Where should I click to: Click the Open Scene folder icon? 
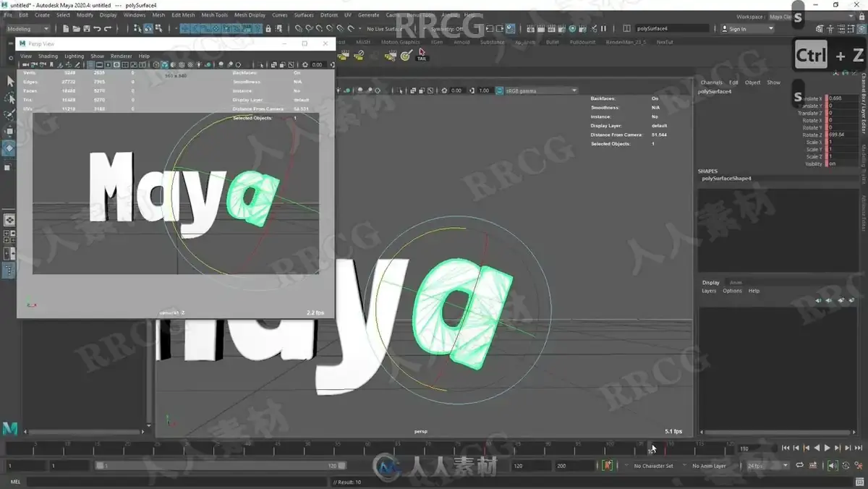(x=76, y=29)
